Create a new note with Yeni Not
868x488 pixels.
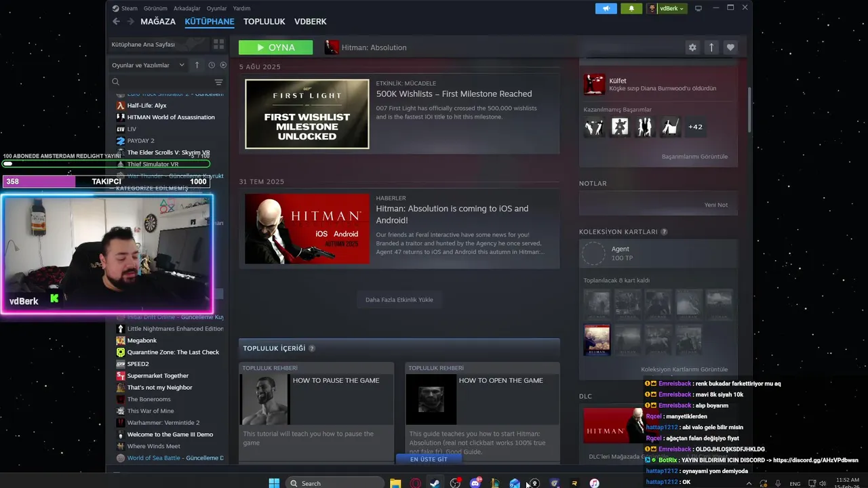(x=715, y=205)
